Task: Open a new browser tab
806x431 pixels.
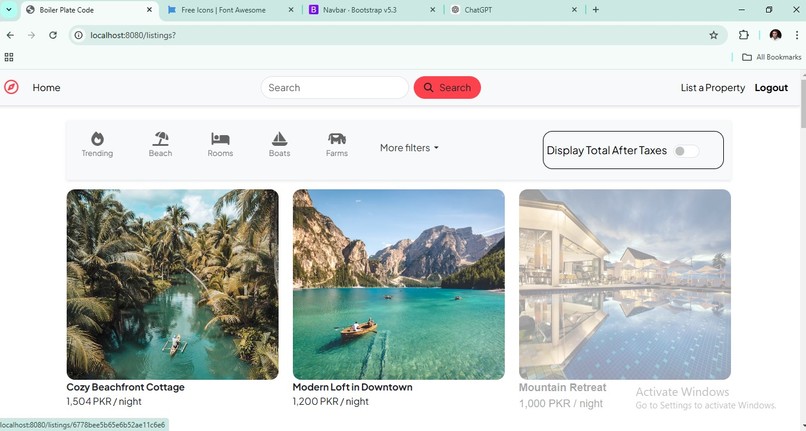Action: pos(595,10)
